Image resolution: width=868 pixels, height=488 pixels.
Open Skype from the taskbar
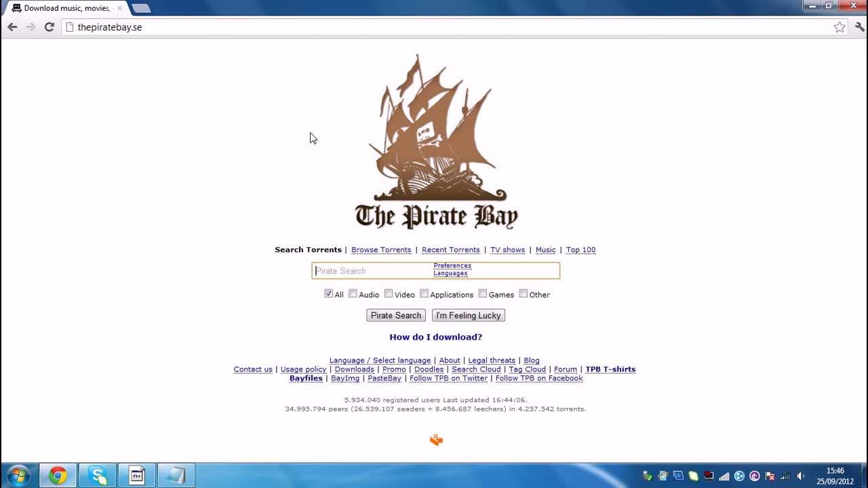click(98, 476)
